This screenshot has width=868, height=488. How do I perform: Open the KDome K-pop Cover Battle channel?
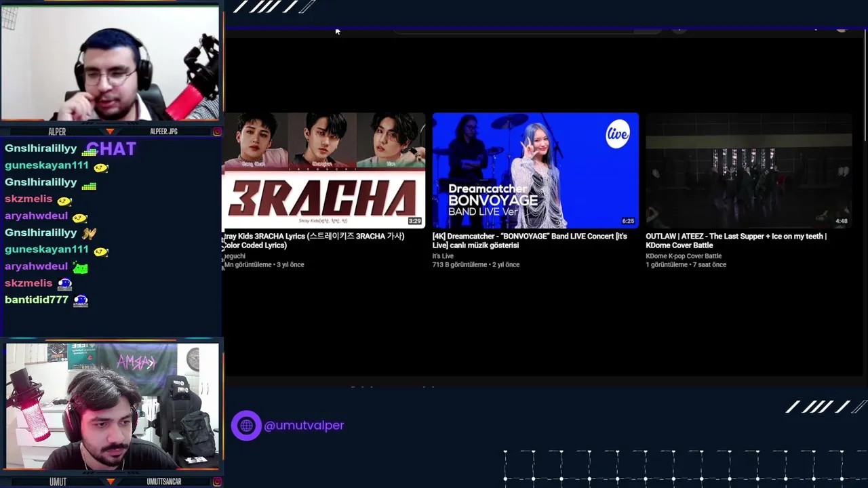684,256
